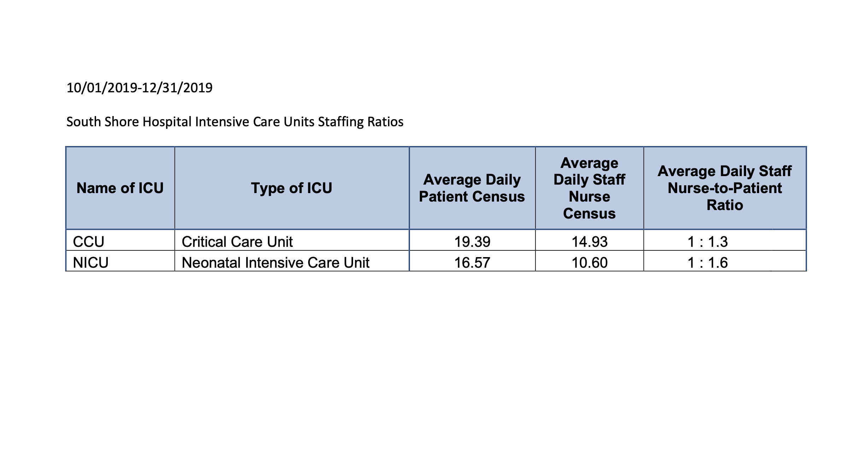Click the nurse census value 14.93

point(590,242)
